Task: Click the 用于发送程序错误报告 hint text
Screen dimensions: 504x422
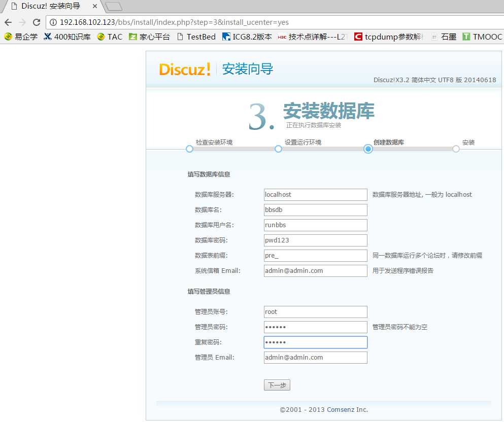Action: coord(403,271)
